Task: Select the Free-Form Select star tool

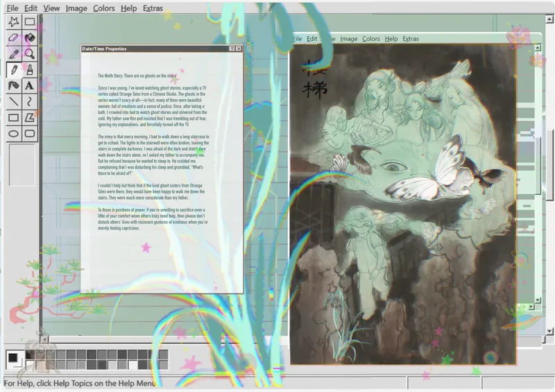Action: [x=13, y=22]
